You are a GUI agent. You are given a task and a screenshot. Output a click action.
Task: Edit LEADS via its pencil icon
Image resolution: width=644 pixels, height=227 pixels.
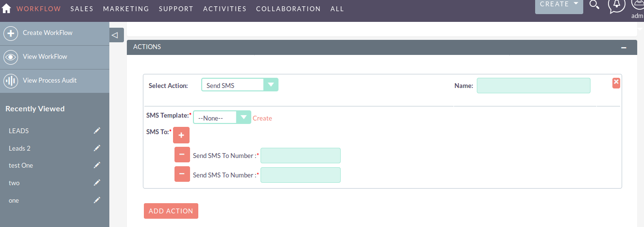point(97,131)
